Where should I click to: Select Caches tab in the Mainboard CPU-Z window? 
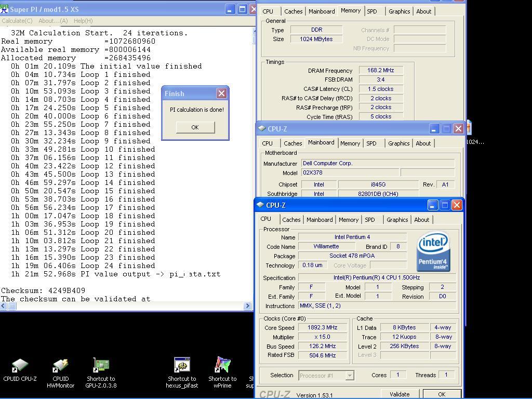coord(293,143)
